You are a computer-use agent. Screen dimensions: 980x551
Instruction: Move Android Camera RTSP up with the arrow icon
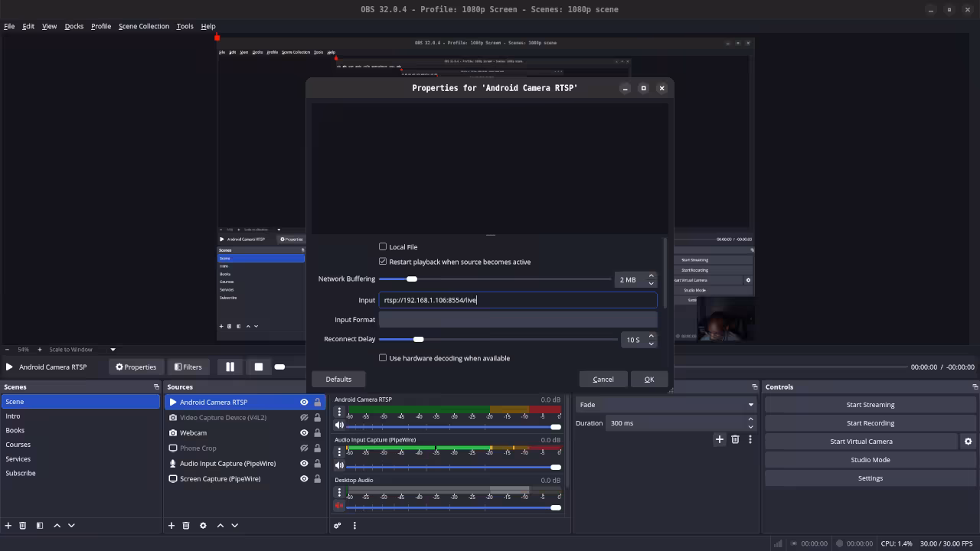(x=220, y=525)
